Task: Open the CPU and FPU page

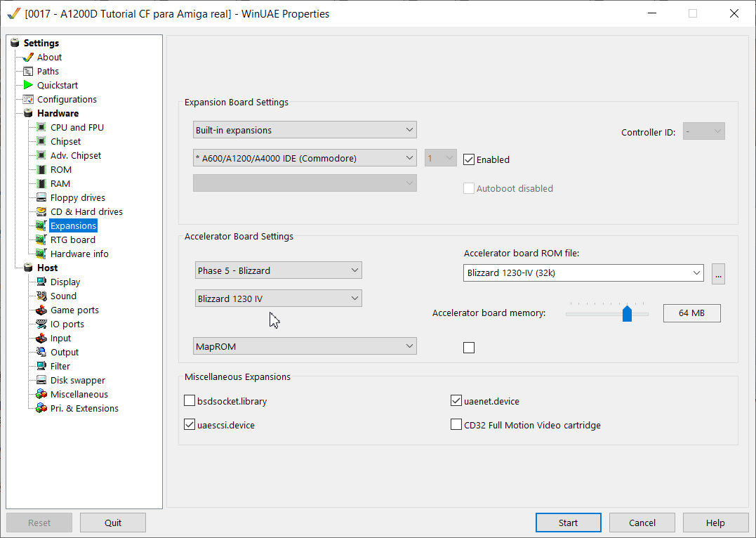Action: (77, 127)
